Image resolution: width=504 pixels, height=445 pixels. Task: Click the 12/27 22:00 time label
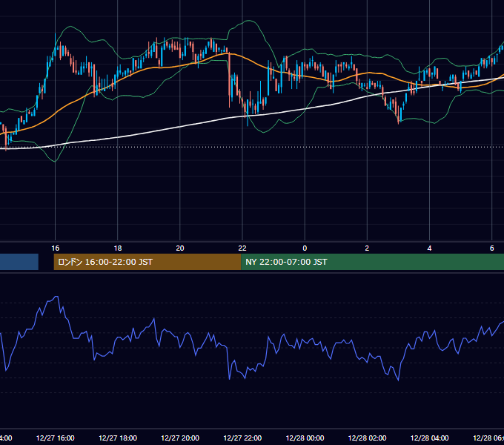click(242, 438)
